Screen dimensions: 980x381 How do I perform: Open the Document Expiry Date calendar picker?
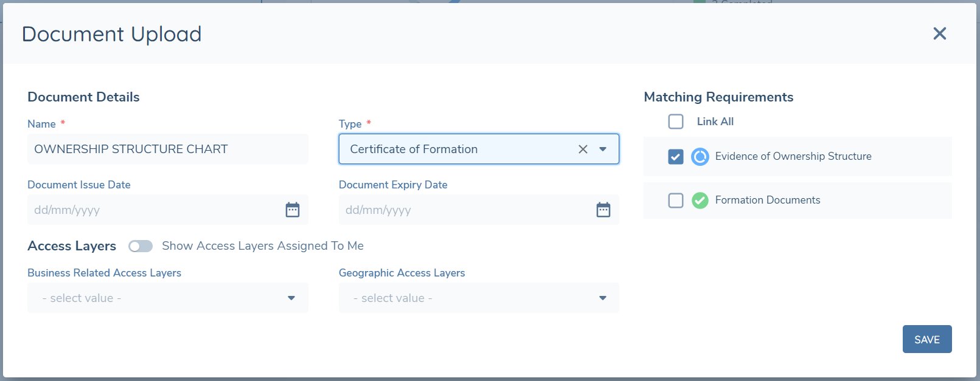(x=603, y=210)
